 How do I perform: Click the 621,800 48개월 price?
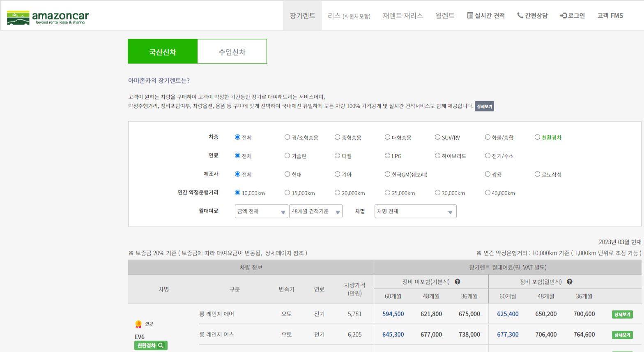(431, 314)
